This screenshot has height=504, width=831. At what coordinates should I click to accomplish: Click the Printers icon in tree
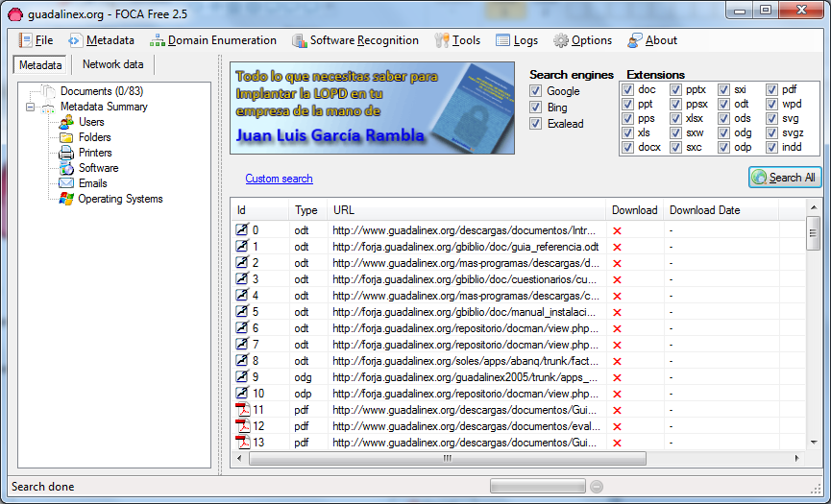click(66, 153)
